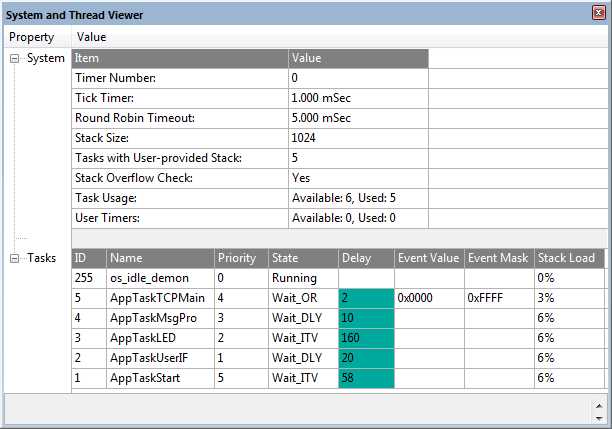612x429 pixels.
Task: Click the ID column header in the tasks table
Action: (x=89, y=258)
